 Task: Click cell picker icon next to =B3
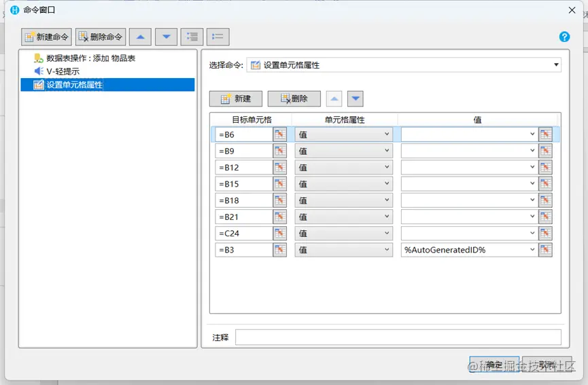click(x=280, y=250)
